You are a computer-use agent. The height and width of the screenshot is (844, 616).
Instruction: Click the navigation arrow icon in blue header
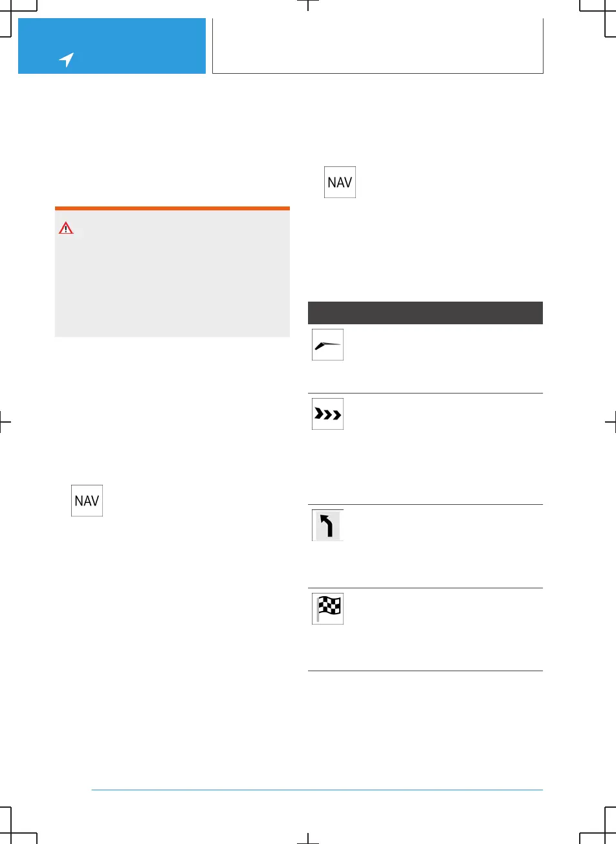[66, 60]
